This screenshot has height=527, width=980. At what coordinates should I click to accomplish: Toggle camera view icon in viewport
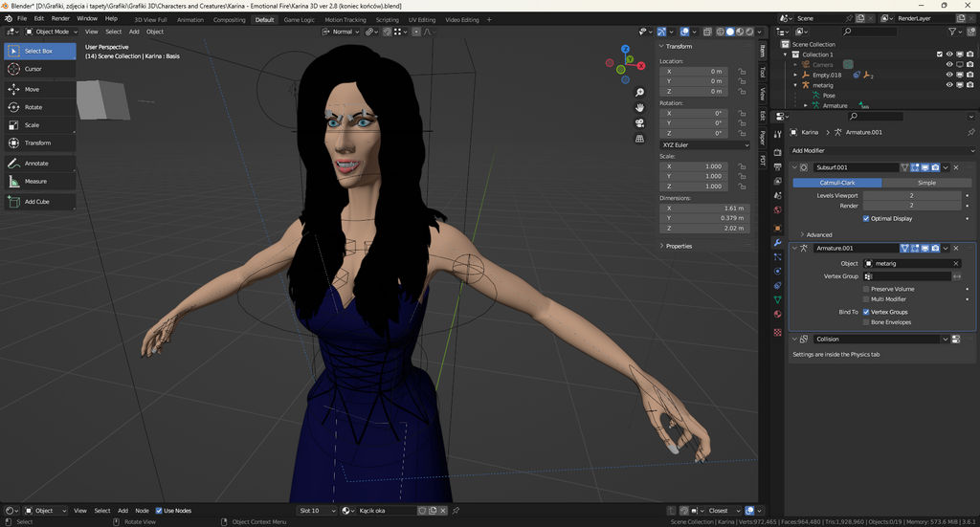click(x=639, y=122)
